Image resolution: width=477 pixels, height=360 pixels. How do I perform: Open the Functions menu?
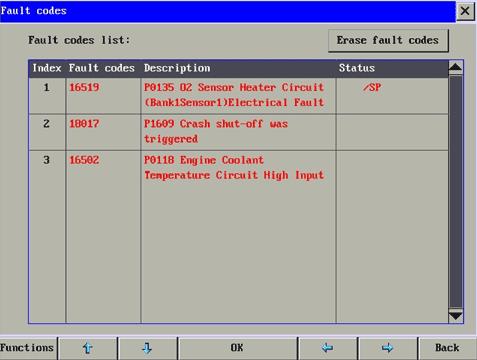(x=28, y=348)
